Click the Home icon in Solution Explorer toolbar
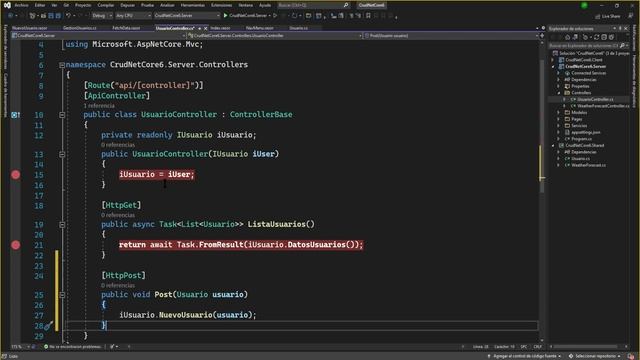640x360 pixels. click(567, 37)
